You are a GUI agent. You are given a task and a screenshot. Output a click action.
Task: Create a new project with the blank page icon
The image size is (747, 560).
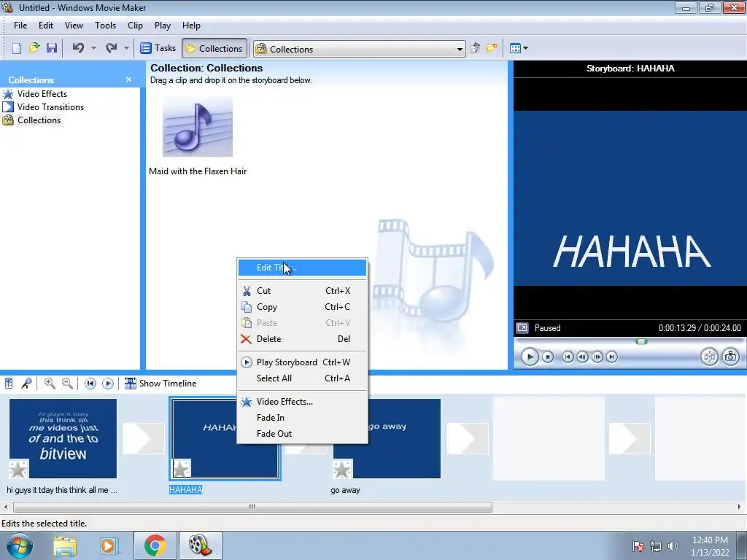pyautogui.click(x=17, y=48)
